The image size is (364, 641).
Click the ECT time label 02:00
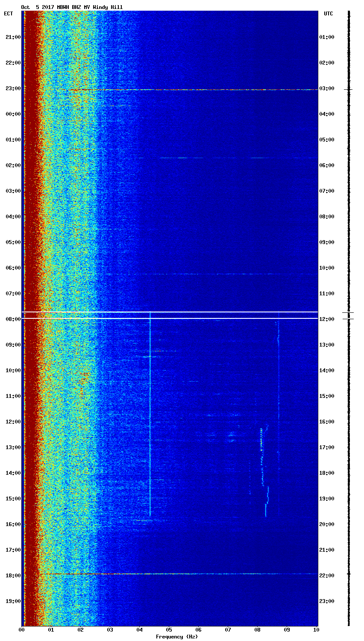click(13, 165)
